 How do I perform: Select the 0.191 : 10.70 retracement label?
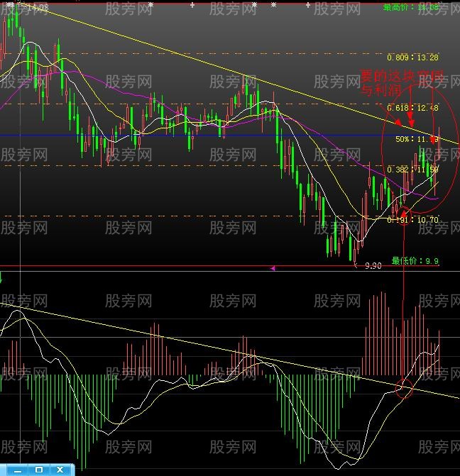pos(412,219)
